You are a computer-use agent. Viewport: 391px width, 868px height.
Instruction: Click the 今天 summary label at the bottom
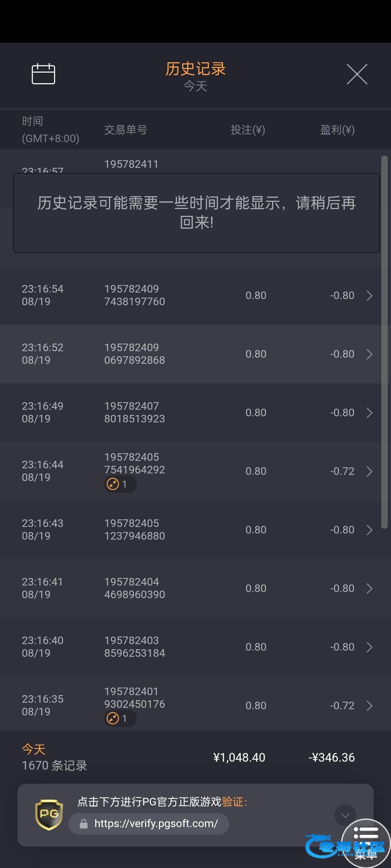[34, 749]
